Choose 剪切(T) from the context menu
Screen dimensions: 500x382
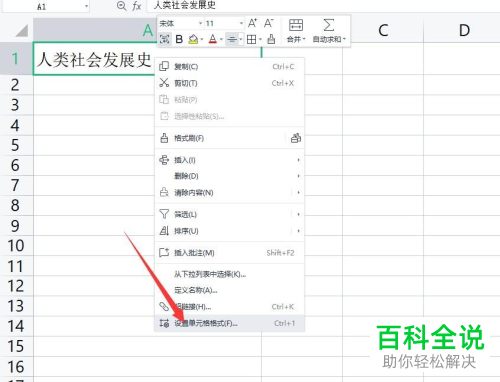[x=229, y=83]
